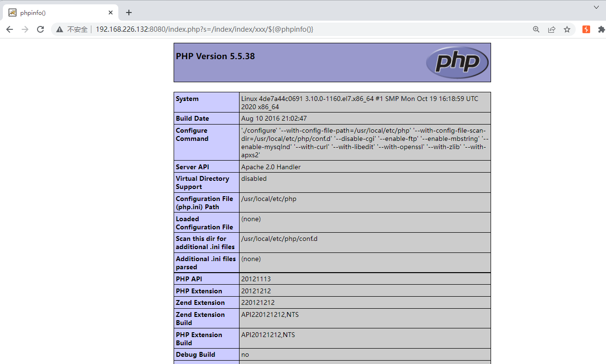Select the PHP Extension value 20121212

tap(256, 291)
